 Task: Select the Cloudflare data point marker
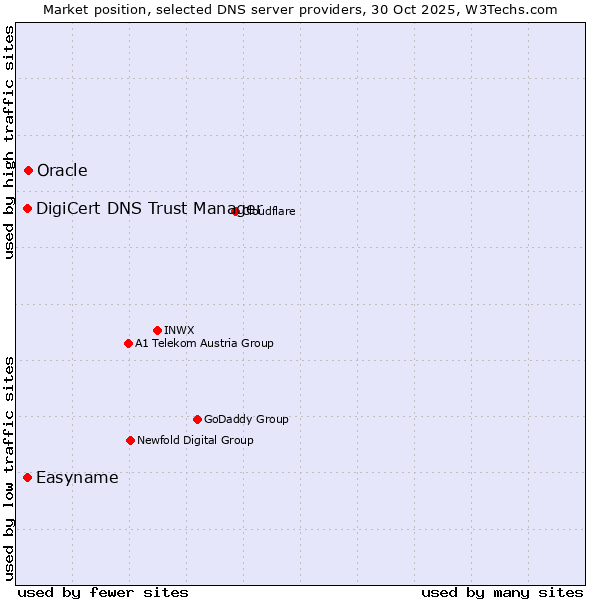pos(236,211)
